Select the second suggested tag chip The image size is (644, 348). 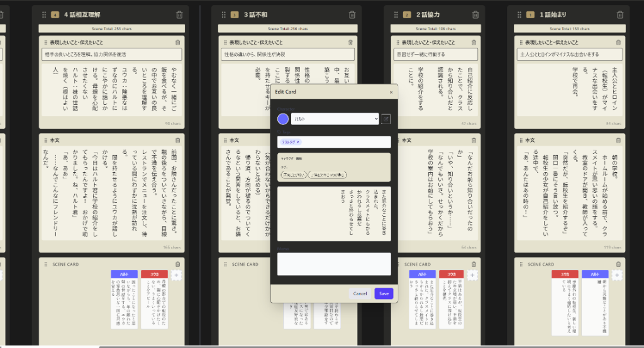point(327,175)
